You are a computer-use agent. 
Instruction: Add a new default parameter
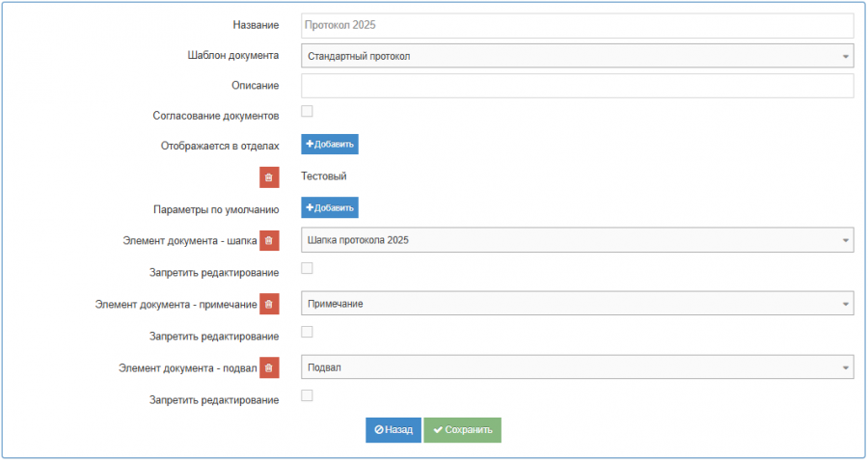pos(330,208)
